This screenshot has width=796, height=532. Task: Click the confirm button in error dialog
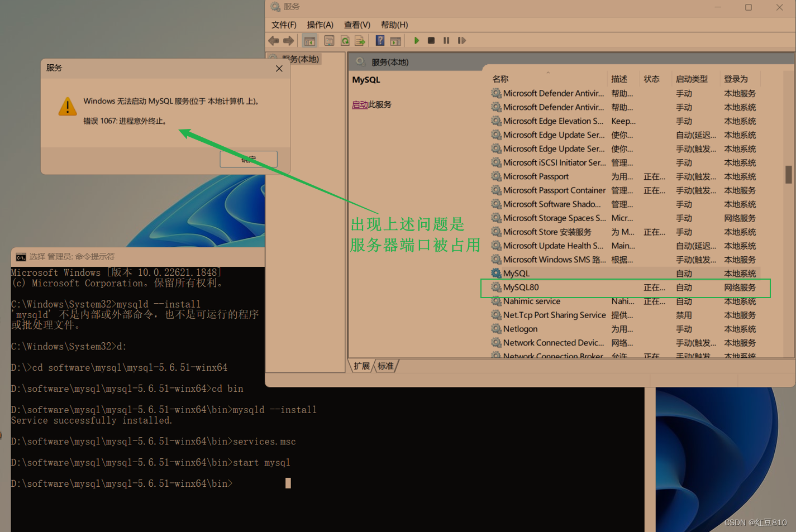249,159
